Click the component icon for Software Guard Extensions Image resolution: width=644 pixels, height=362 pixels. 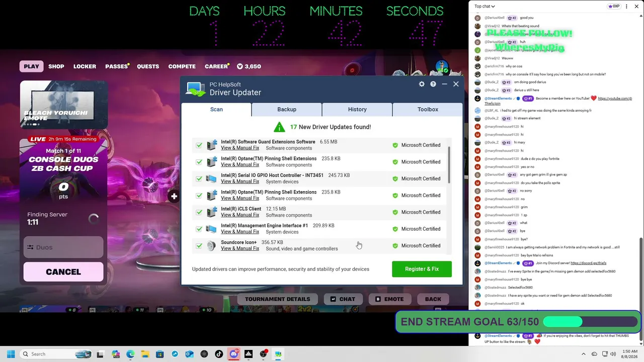tap(211, 145)
